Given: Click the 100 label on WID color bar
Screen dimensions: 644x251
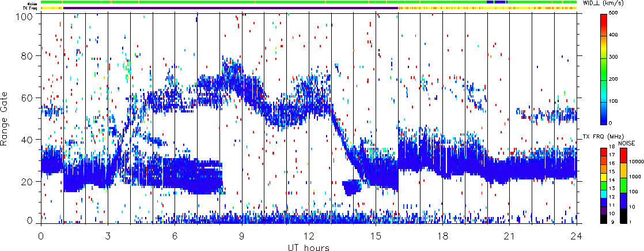Looking at the screenshot, I should (615, 101).
